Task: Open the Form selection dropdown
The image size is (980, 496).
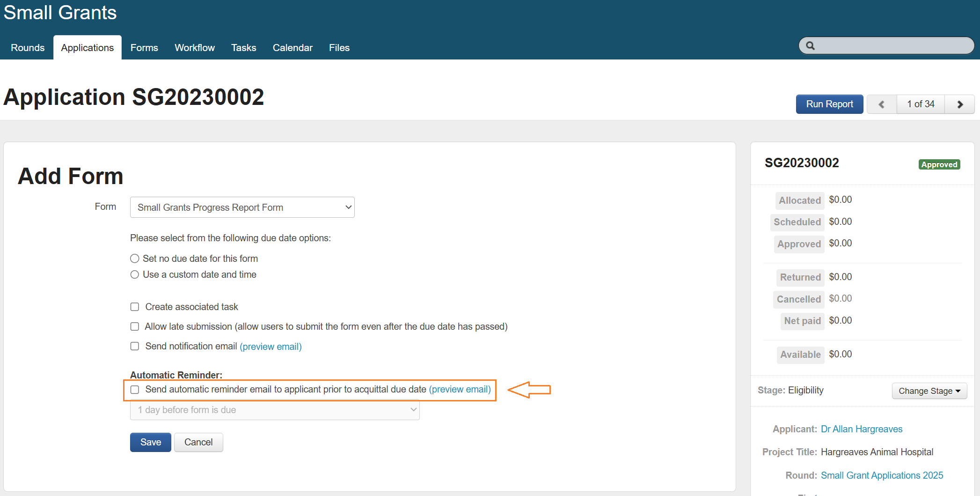Action: click(242, 207)
